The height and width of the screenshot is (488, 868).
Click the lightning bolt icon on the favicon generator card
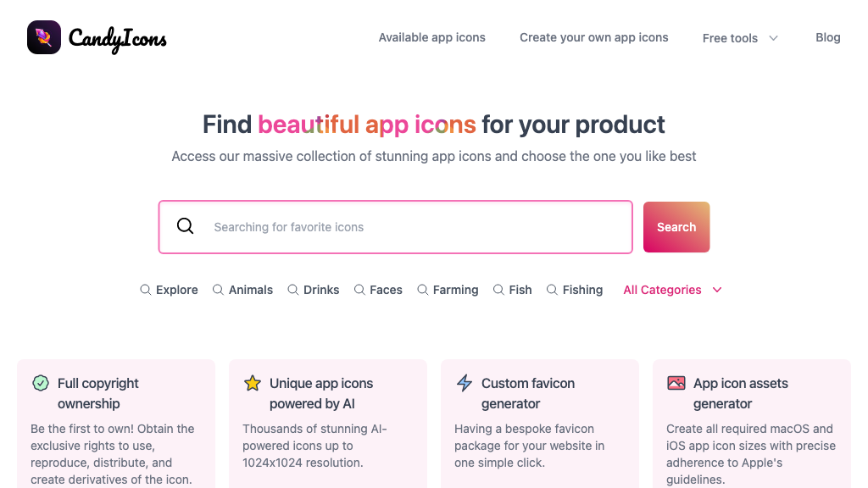tap(465, 383)
